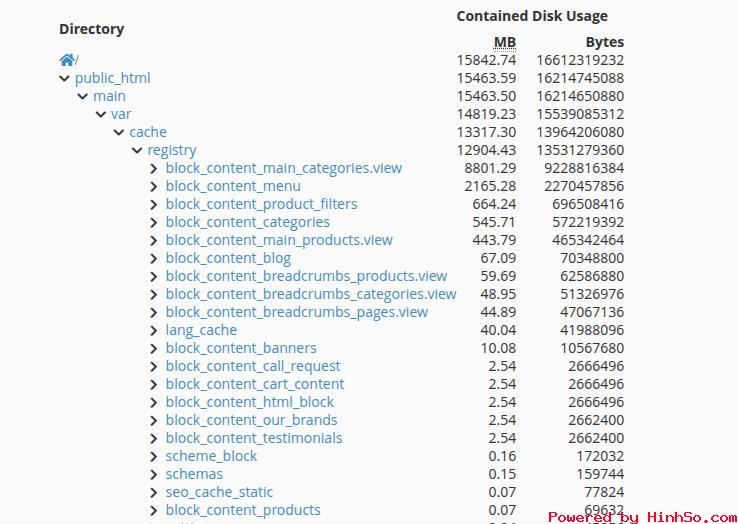Collapse the main directory chevron

83,96
